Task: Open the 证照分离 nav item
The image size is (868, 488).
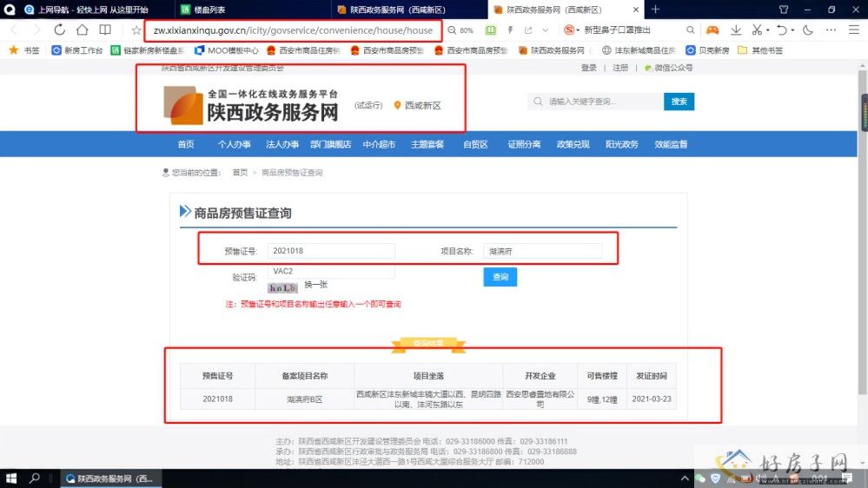Action: 524,144
